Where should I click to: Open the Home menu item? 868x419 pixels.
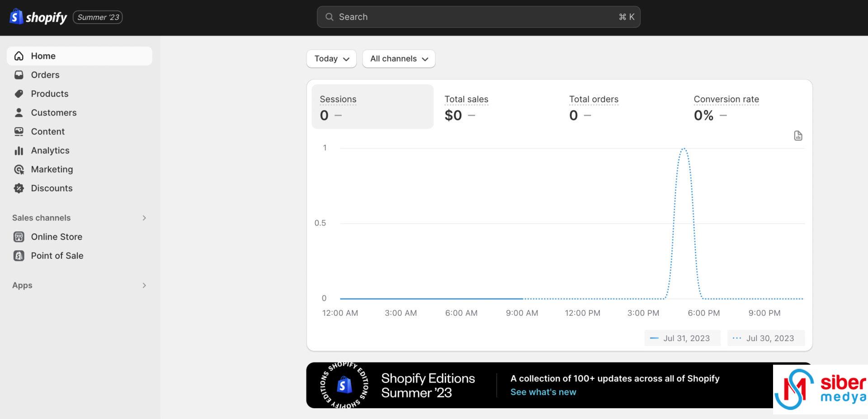[80, 56]
